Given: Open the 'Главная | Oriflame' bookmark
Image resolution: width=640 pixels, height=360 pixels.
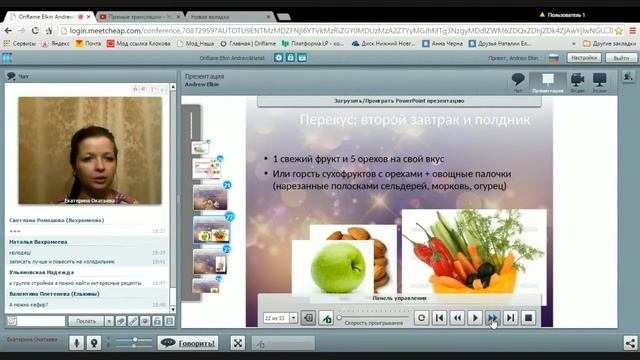Looking at the screenshot, I should pos(248,43).
